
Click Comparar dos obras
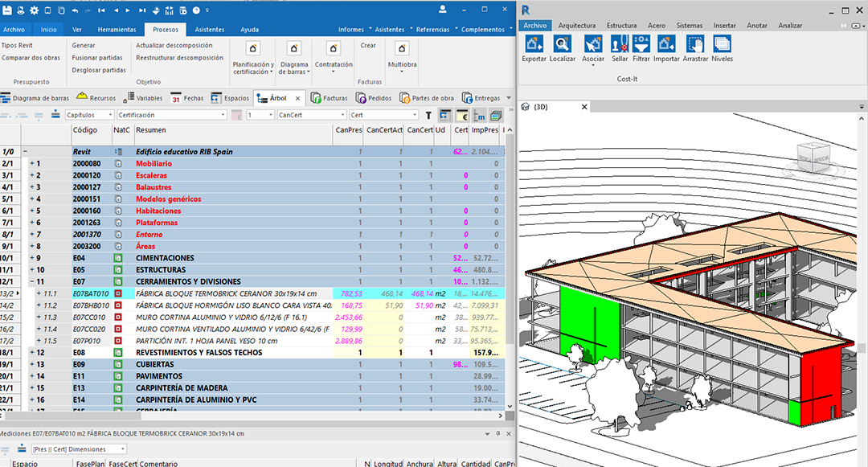[x=31, y=57]
